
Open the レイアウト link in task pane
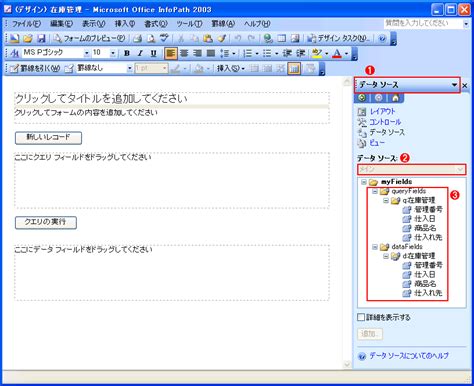pyautogui.click(x=382, y=111)
